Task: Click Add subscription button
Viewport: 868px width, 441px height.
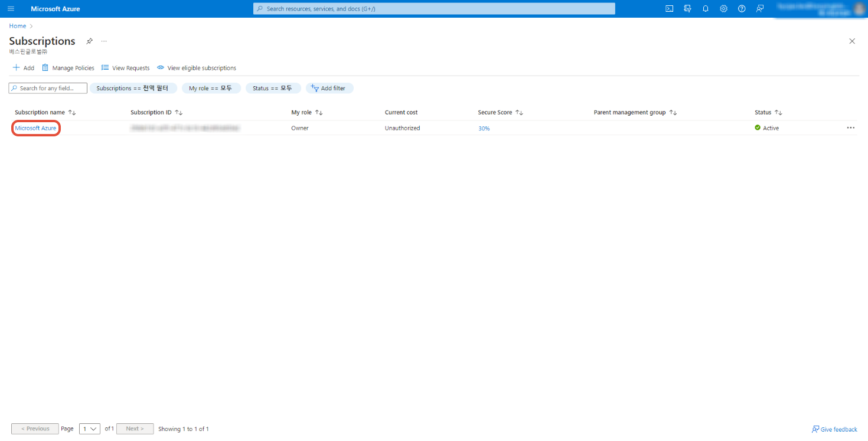Action: coord(24,68)
